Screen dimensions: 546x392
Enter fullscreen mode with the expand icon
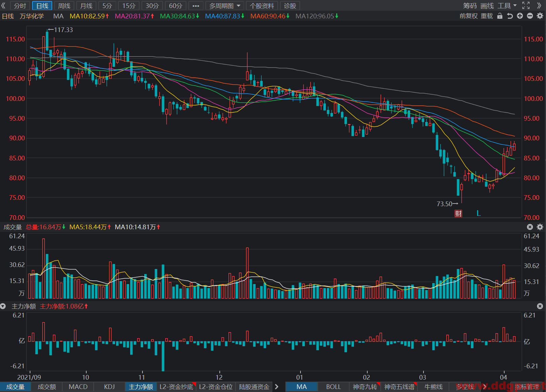tap(526, 6)
